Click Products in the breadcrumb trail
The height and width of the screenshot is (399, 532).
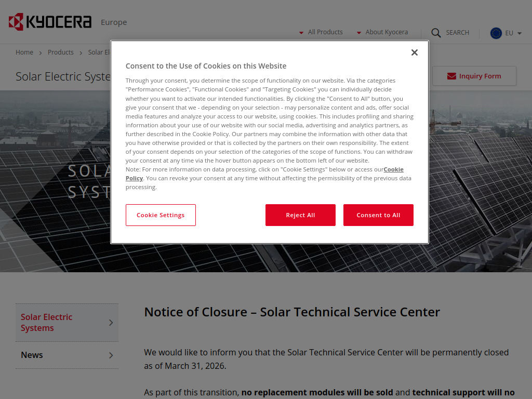[x=61, y=52]
